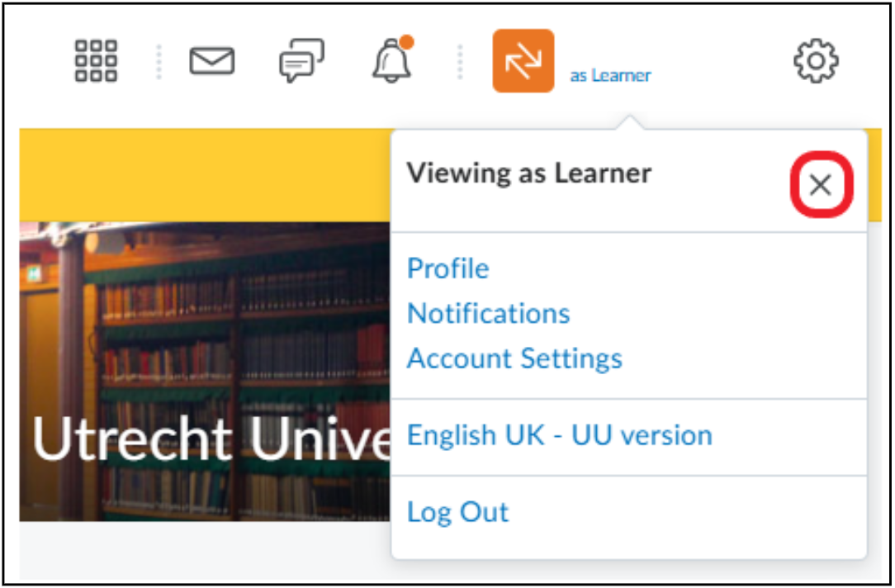
Task: Choose English UK - UU version language
Action: (560, 435)
